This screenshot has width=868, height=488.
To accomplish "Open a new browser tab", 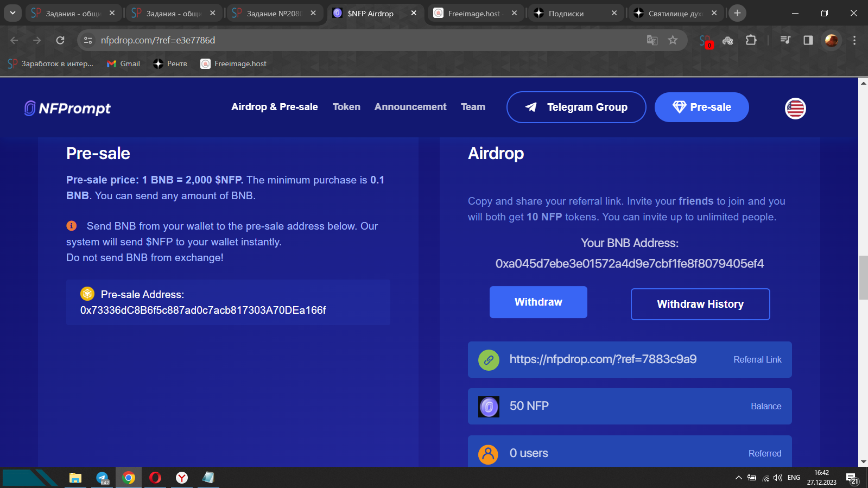I will click(737, 13).
